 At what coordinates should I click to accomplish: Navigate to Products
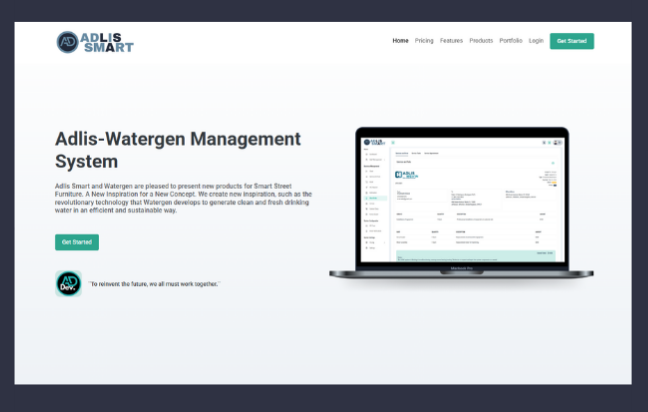point(481,41)
